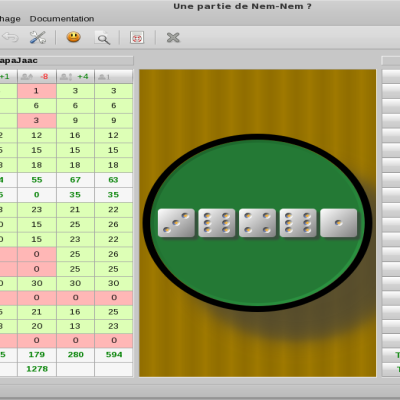Click the player icon in column 1 header
This screenshot has height=400, width=400.
coord(104,77)
